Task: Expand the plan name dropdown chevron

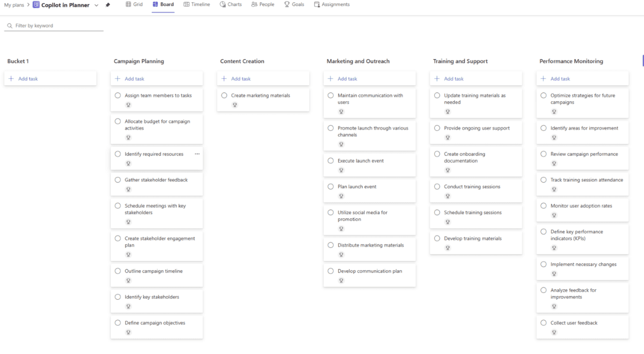Action: click(x=96, y=5)
